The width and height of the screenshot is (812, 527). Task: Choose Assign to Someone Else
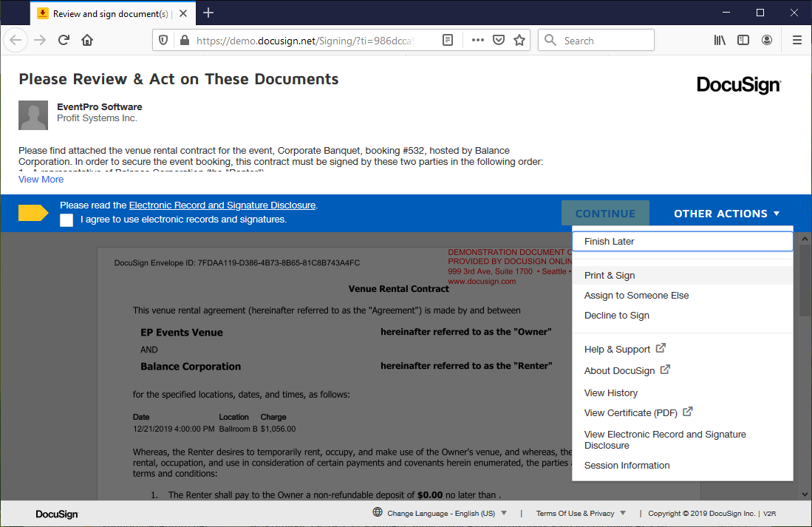click(x=683, y=296)
